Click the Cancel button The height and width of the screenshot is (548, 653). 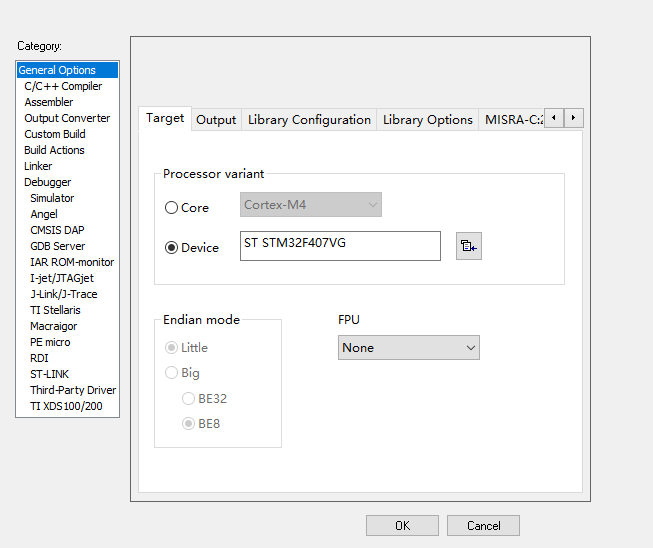pyautogui.click(x=483, y=526)
